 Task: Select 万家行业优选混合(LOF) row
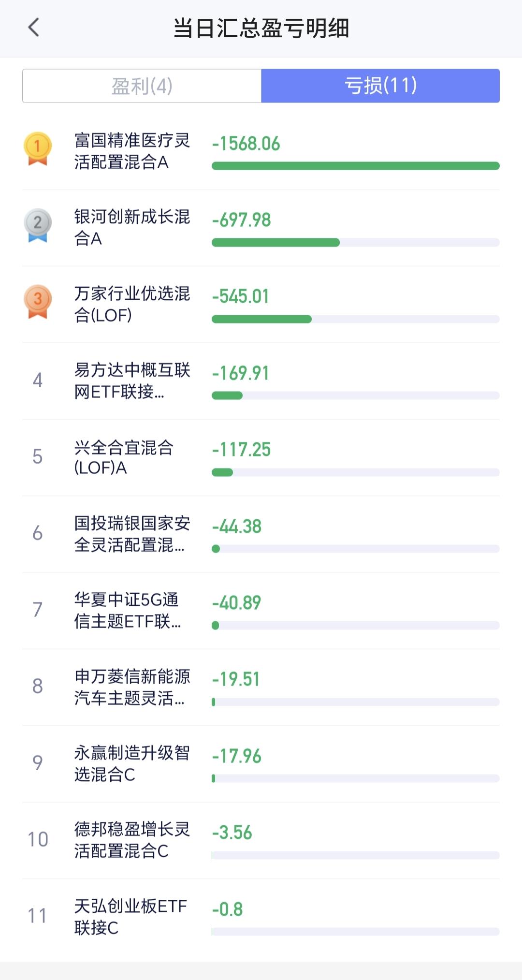261,305
